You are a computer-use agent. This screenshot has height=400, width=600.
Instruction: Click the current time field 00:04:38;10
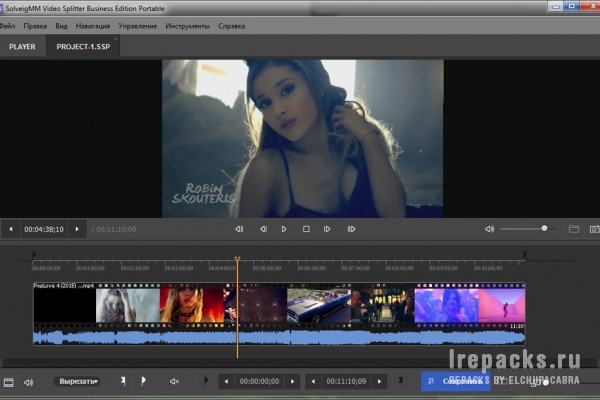(44, 229)
